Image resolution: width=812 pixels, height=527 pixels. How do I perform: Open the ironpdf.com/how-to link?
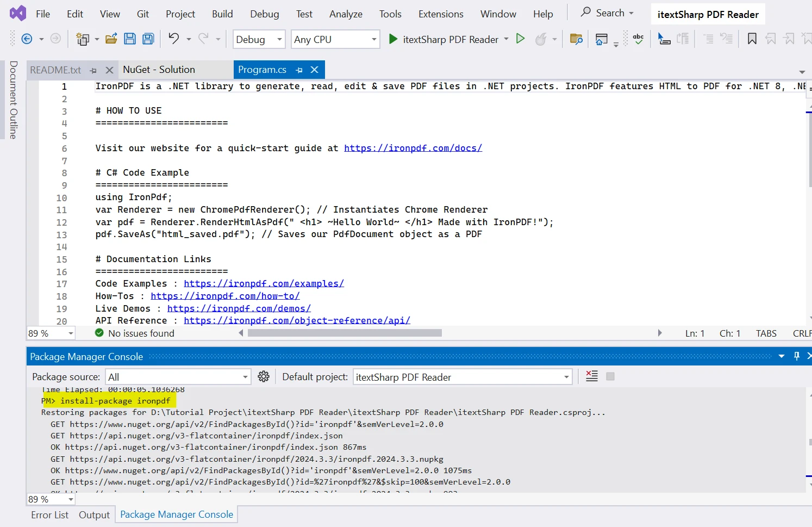click(x=225, y=296)
